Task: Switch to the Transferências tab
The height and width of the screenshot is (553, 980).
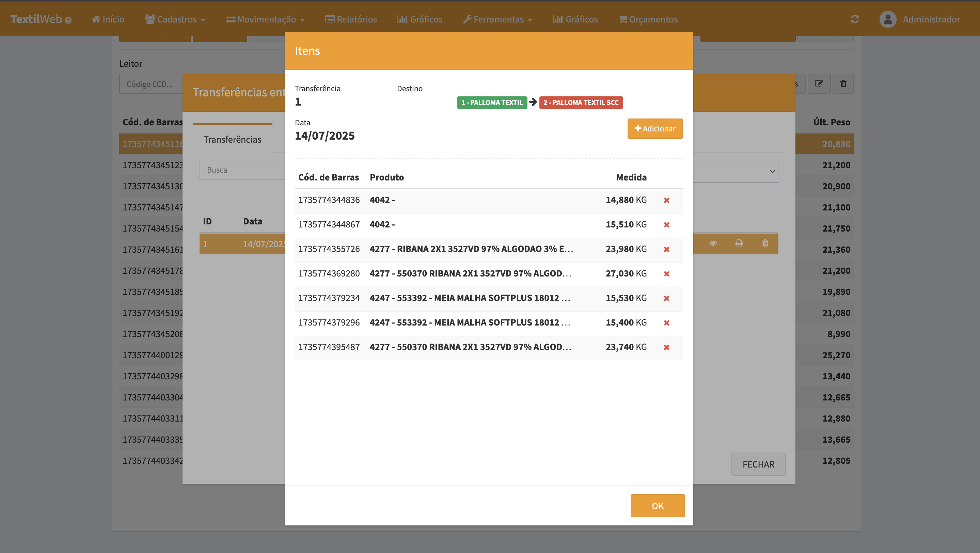Action: [x=232, y=140]
